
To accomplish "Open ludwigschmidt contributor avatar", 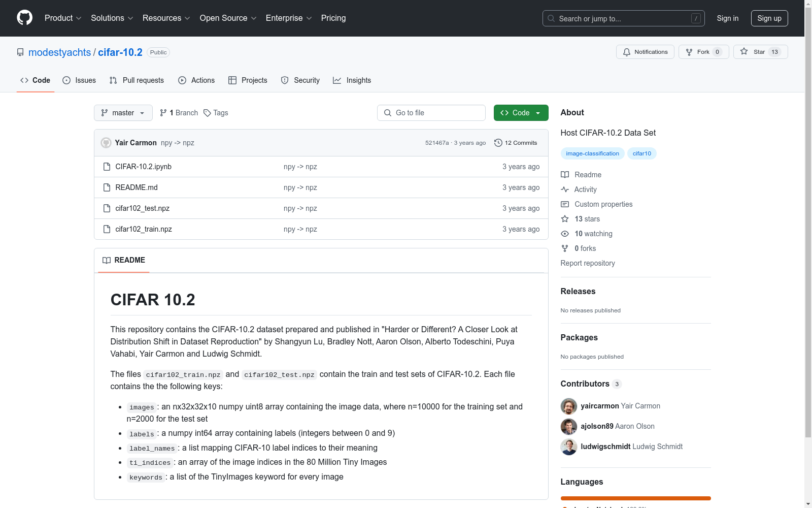I will [569, 447].
